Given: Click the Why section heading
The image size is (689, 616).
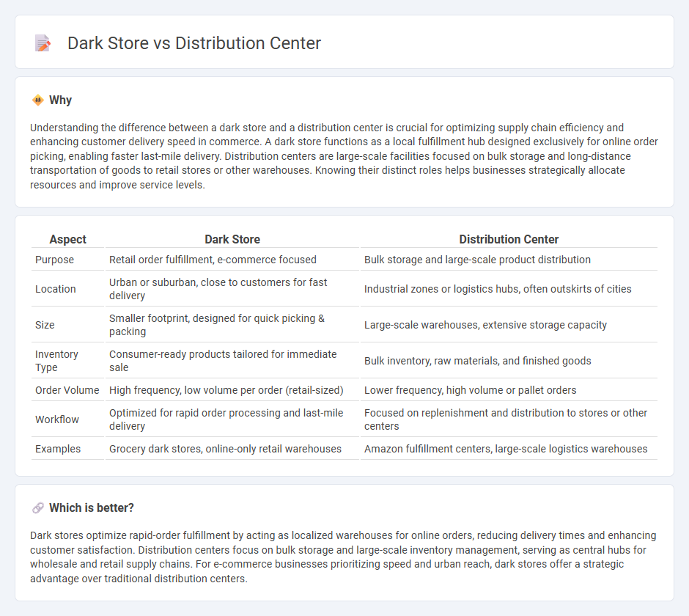Looking at the screenshot, I should pos(60,100).
